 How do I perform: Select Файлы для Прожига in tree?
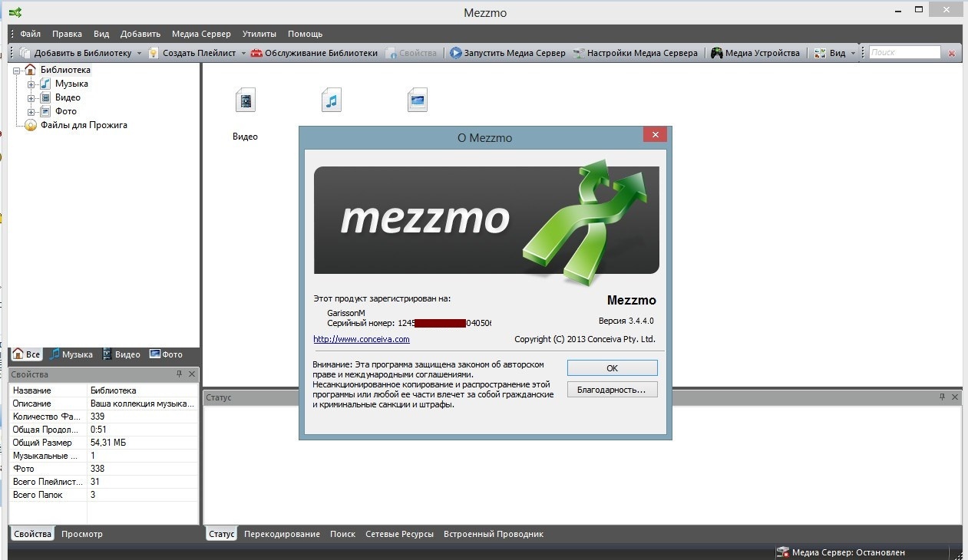84,125
